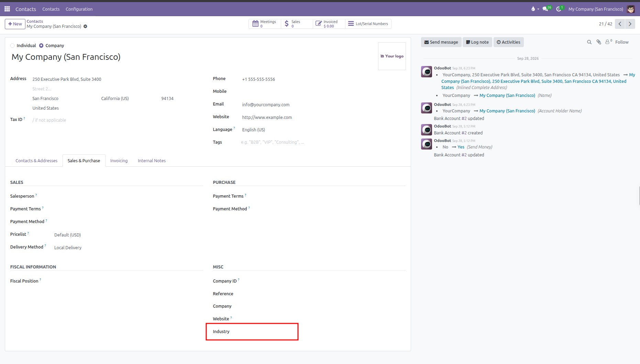Click Send message button
Viewport: 640px width, 364px height.
click(441, 42)
